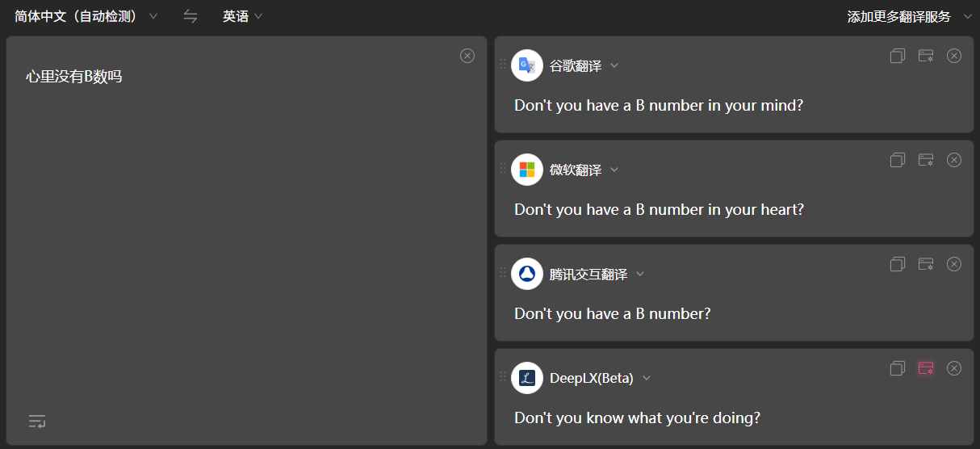Open Tencent translation window icon
The image size is (980, 449).
pyautogui.click(x=926, y=264)
